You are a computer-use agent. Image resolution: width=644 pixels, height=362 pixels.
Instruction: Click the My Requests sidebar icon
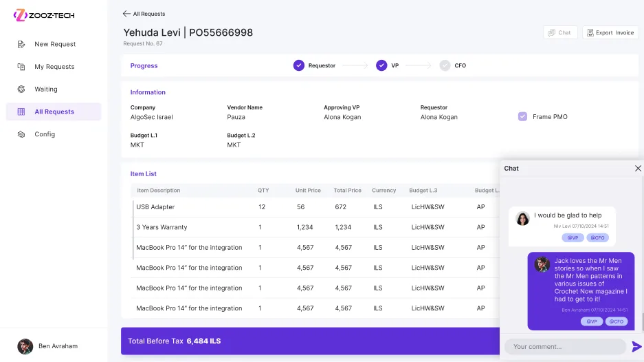tap(21, 67)
